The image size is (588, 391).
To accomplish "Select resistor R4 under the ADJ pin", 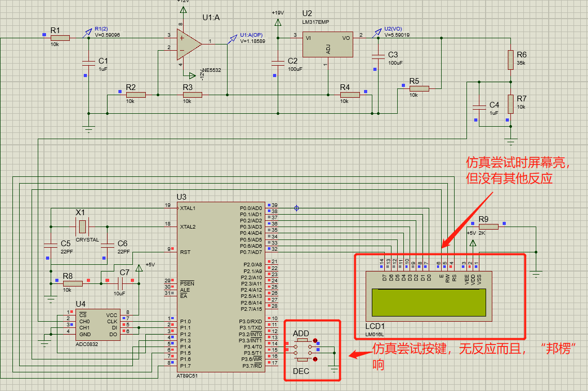I will 350,95.
